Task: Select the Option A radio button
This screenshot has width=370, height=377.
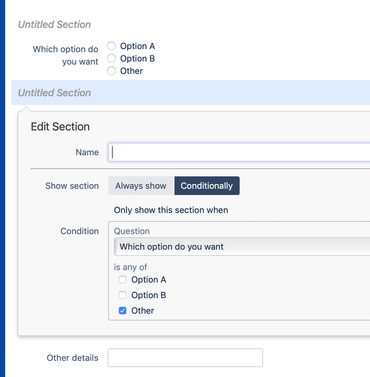Action: [111, 46]
